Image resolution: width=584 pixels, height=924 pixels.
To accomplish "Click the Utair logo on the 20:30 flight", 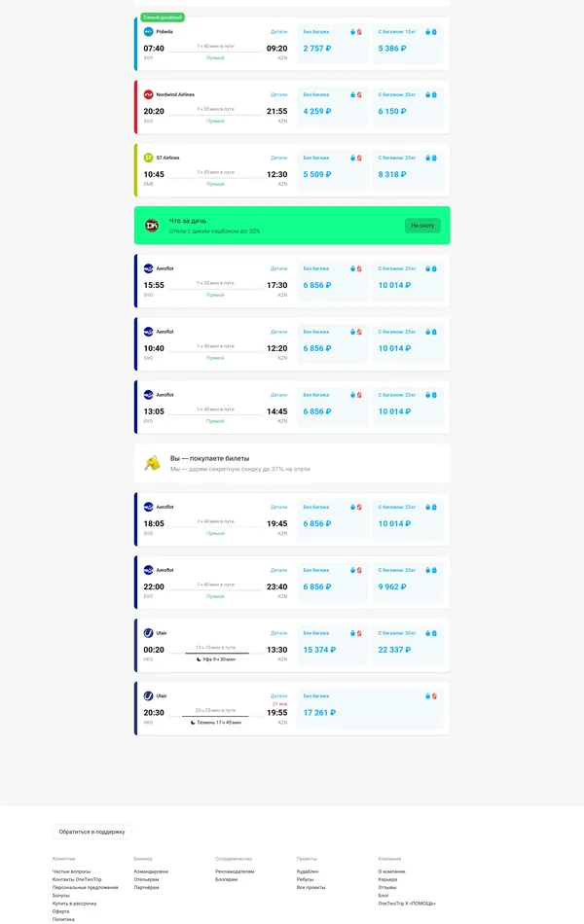I will tap(148, 695).
